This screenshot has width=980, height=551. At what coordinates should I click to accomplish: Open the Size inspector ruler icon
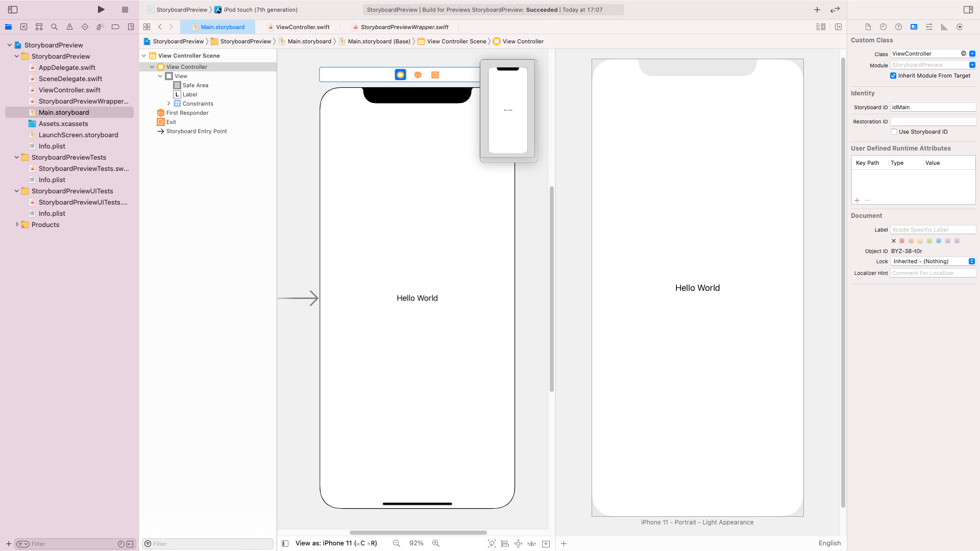(944, 27)
